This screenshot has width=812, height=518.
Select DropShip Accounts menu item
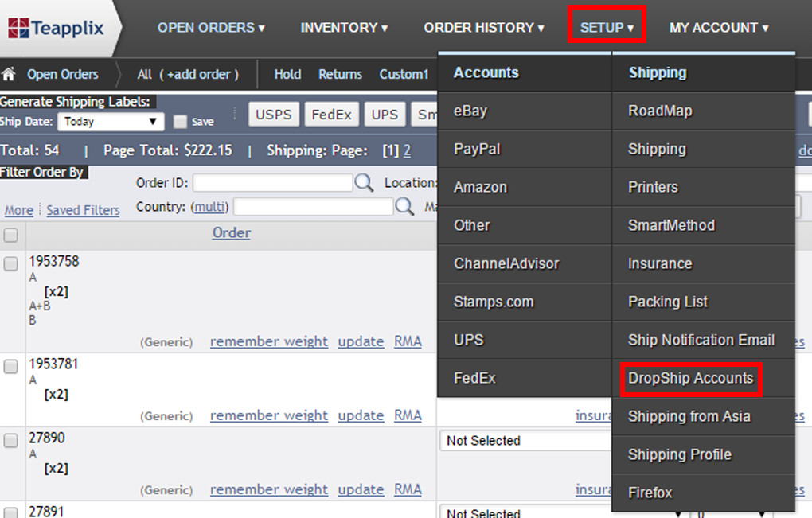point(704,378)
